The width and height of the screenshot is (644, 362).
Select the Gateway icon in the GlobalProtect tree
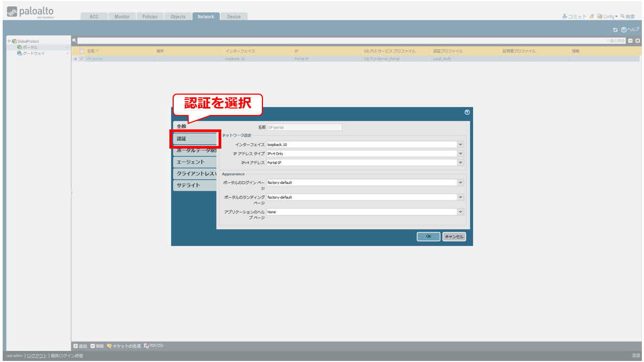pyautogui.click(x=19, y=53)
